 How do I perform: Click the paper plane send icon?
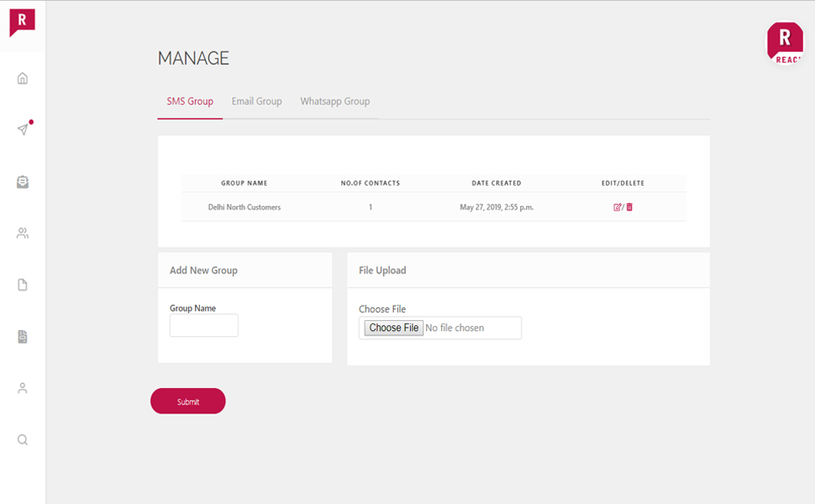coord(23,129)
